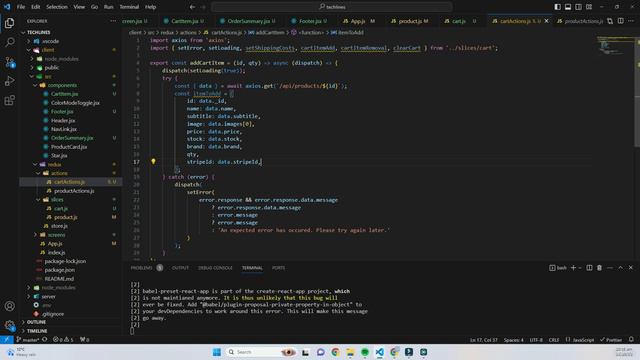Switch to productActions.js editor tab
The image size is (640, 360).
pyautogui.click(x=580, y=21)
